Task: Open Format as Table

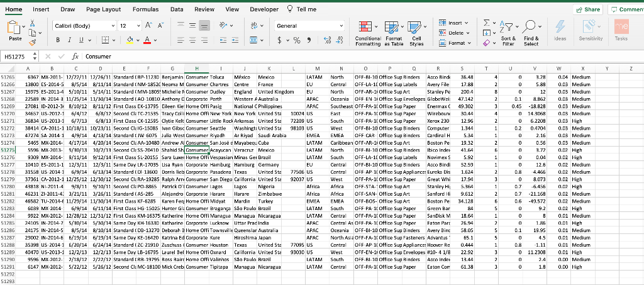Action: [x=394, y=33]
